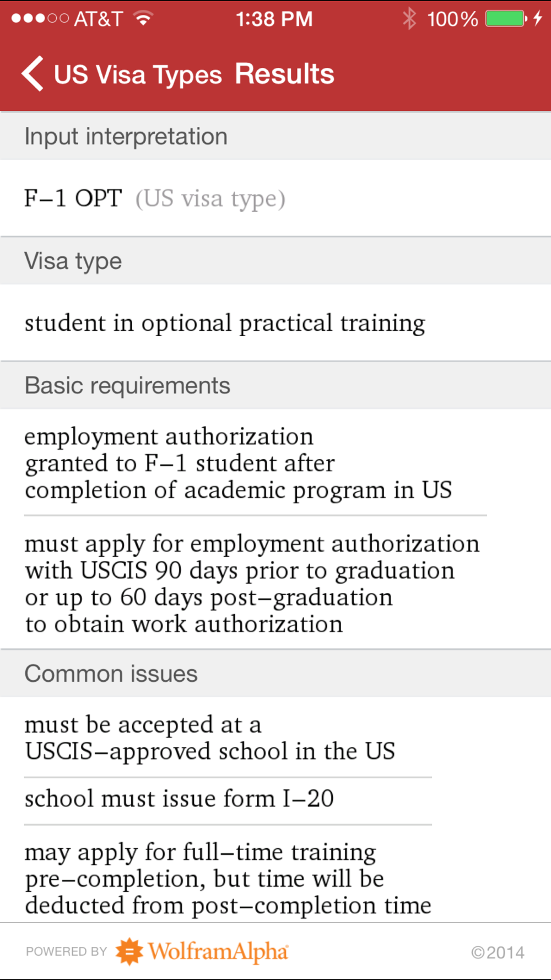Tap the Bluetooth status icon
This screenshot has width=551, height=980.
[x=409, y=19]
